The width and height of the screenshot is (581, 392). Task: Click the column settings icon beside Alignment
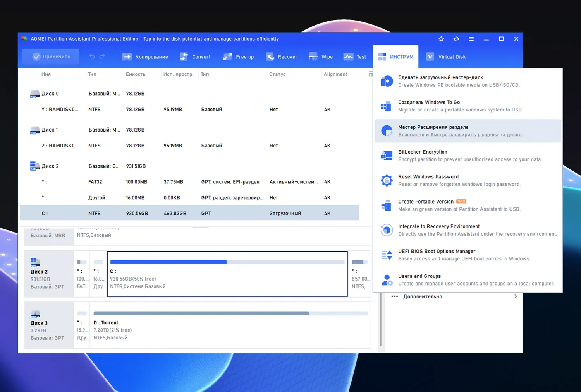tap(370, 74)
